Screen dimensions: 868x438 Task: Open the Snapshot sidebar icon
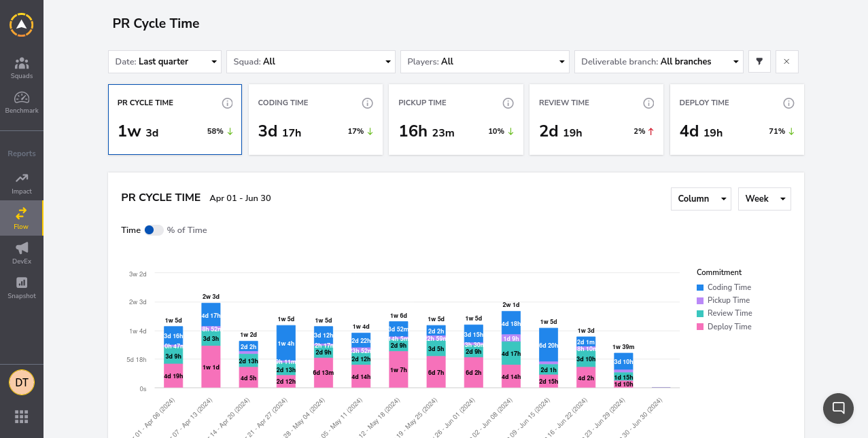tap(22, 282)
